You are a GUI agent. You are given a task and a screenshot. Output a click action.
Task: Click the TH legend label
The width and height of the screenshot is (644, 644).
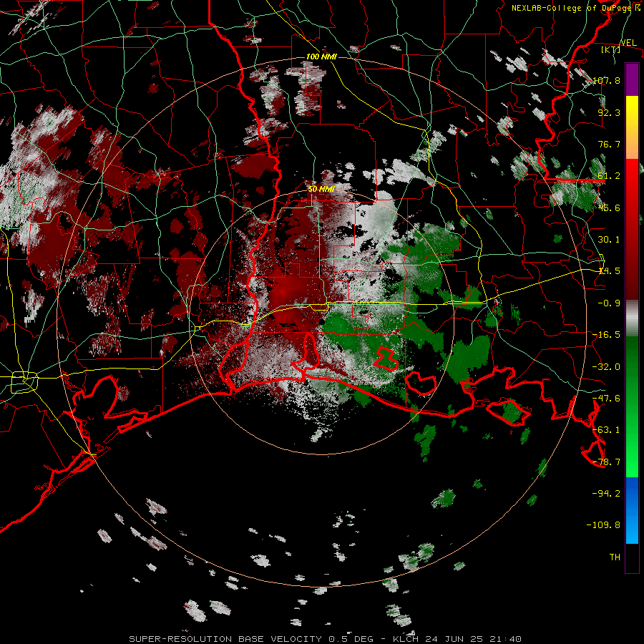click(x=615, y=557)
